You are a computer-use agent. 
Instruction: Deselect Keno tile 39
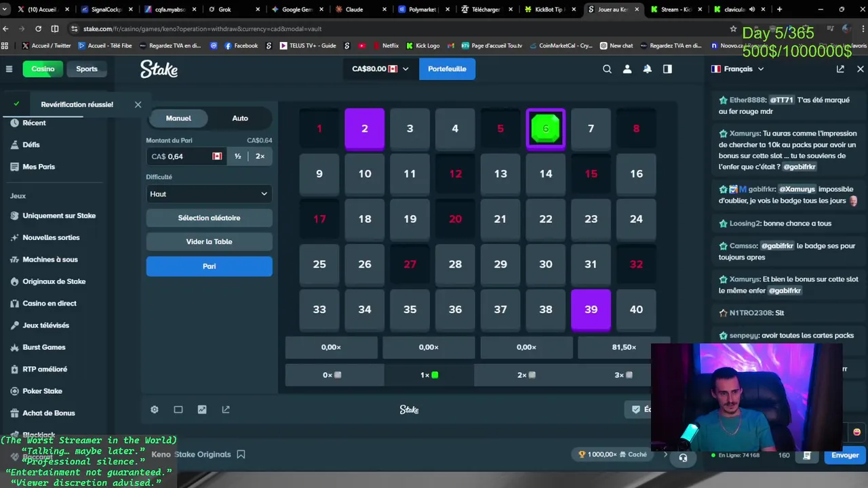tap(591, 310)
